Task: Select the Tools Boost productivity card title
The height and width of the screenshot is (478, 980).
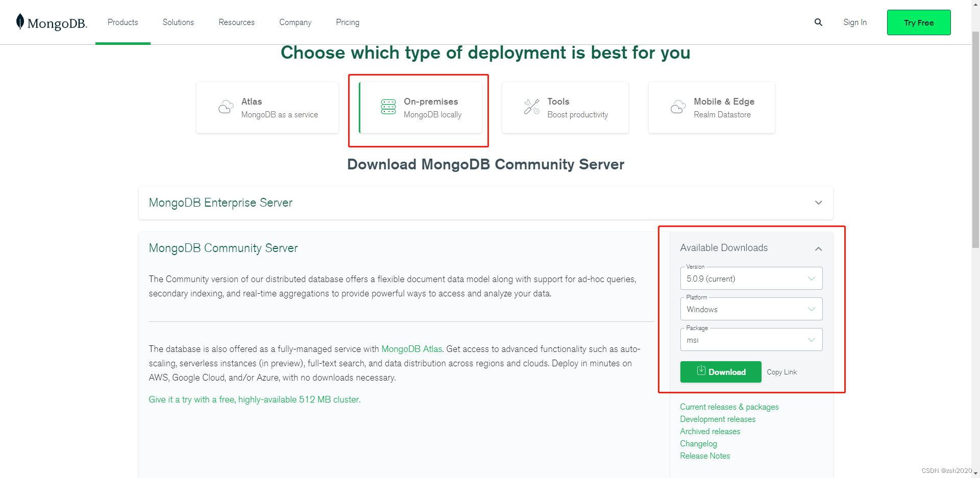Action: (x=558, y=102)
